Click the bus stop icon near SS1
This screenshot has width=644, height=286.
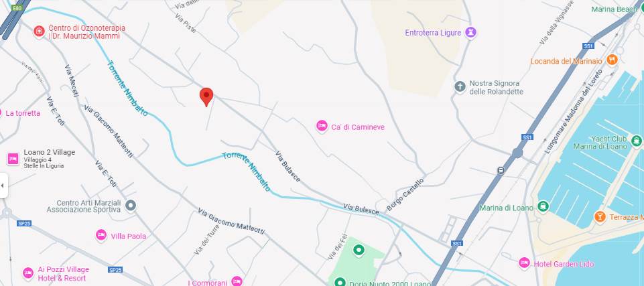pyautogui.click(x=500, y=171)
